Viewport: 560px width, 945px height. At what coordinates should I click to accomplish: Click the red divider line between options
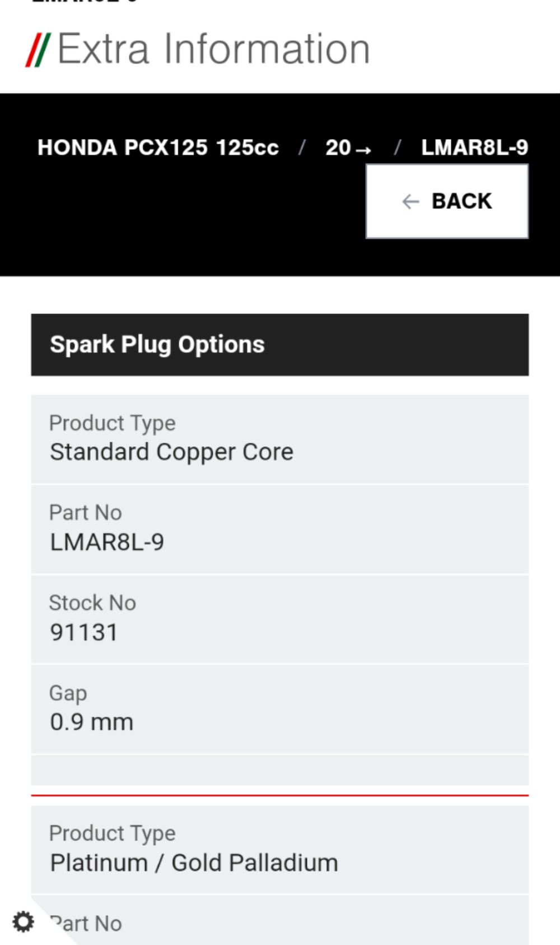coord(279,795)
